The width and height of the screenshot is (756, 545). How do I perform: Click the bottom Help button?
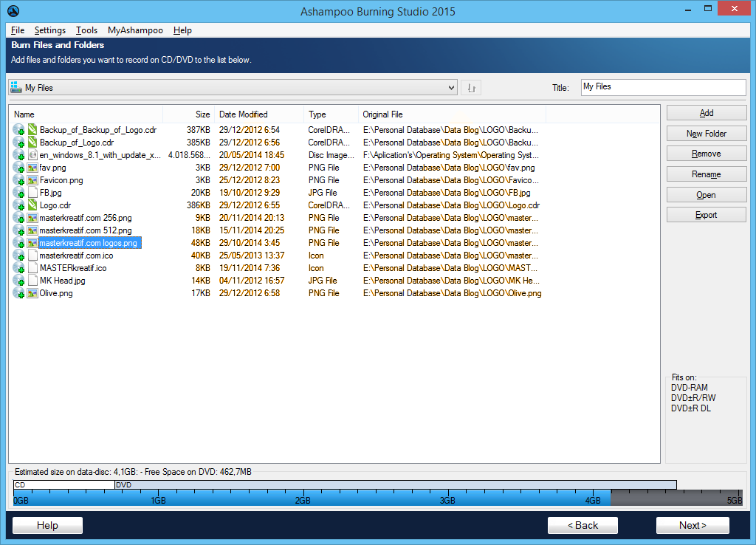click(47, 525)
